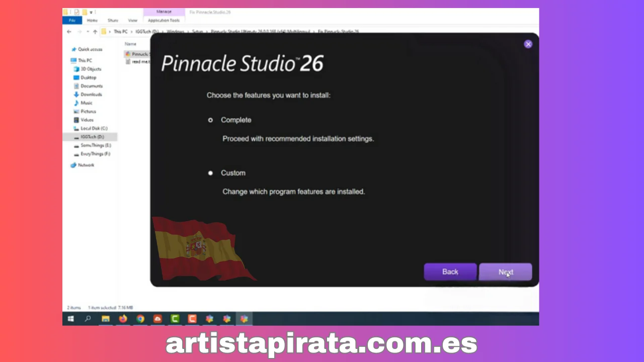Open Videos folder in sidebar
This screenshot has width=644, height=362.
pyautogui.click(x=87, y=120)
